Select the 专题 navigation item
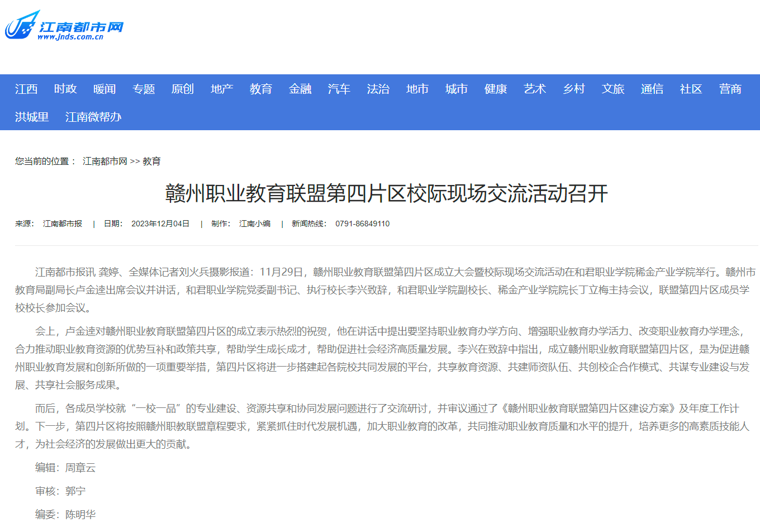The height and width of the screenshot is (532, 760). pos(144,89)
